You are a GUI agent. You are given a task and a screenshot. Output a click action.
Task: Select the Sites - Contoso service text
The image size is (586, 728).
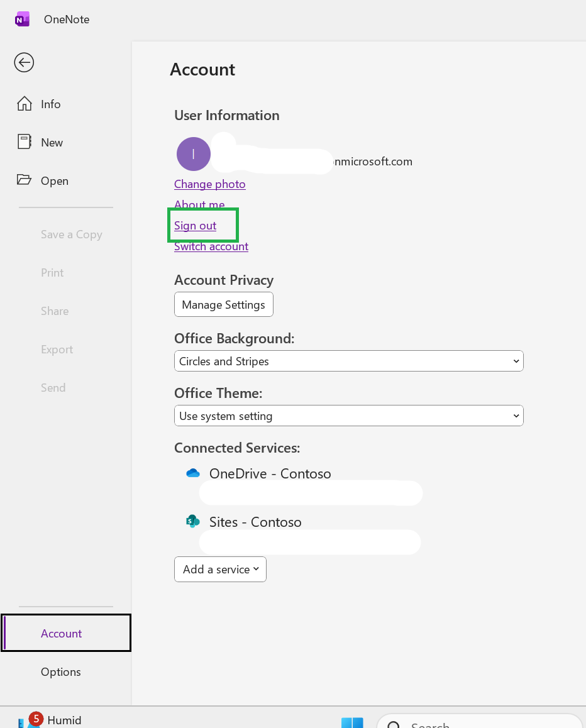[x=255, y=522]
